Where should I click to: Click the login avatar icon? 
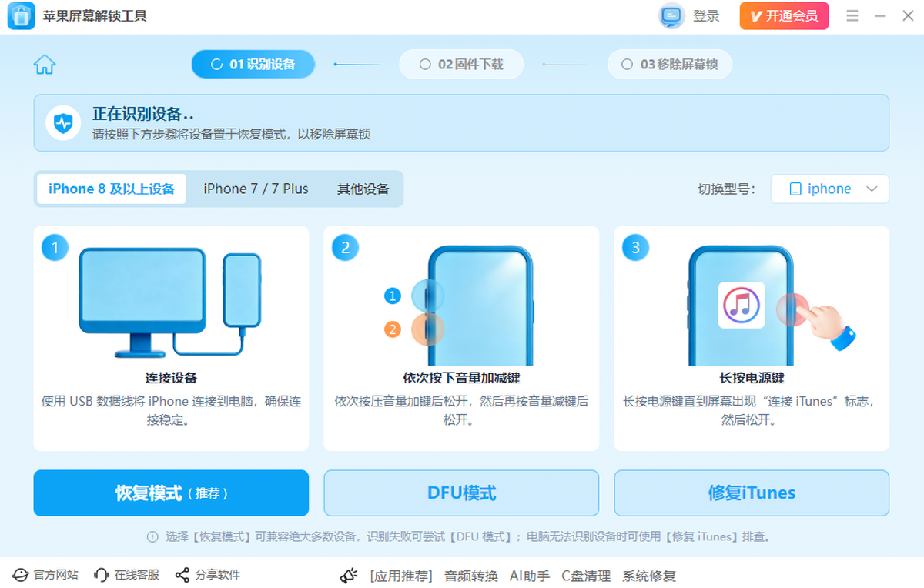point(671,16)
